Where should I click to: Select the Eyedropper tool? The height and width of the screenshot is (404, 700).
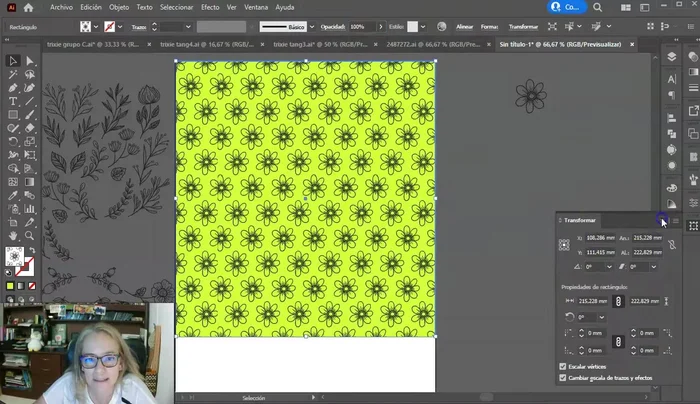pos(13,195)
